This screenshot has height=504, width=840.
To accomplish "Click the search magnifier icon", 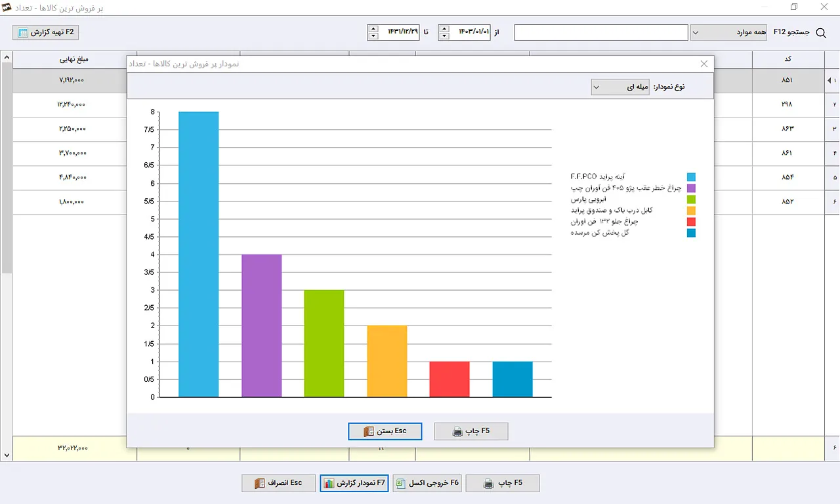I will tap(821, 32).
